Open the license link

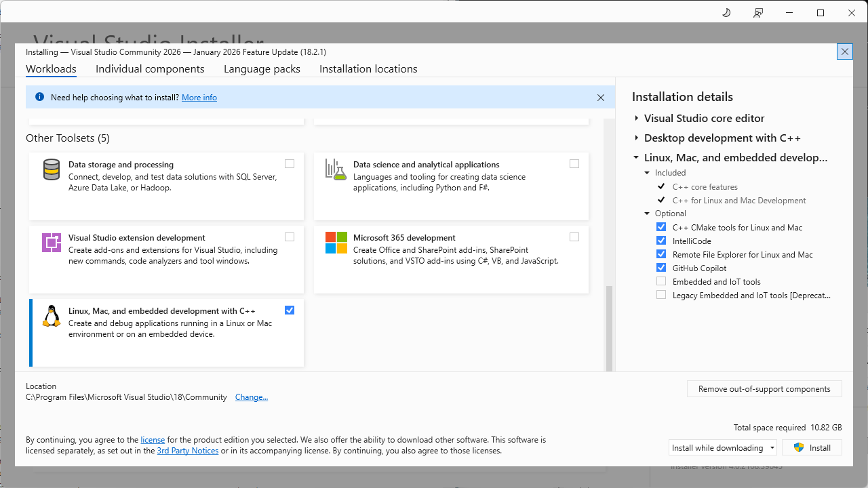153,440
